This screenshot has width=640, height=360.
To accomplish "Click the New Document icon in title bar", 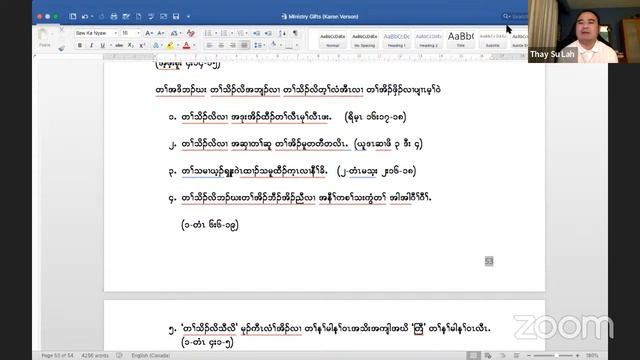I will (x=139, y=16).
